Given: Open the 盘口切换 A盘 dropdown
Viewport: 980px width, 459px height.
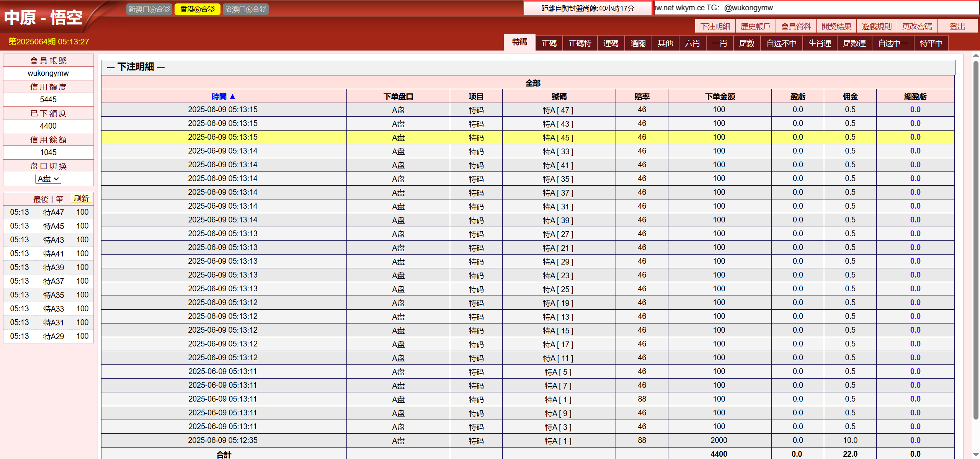Looking at the screenshot, I should pos(48,179).
